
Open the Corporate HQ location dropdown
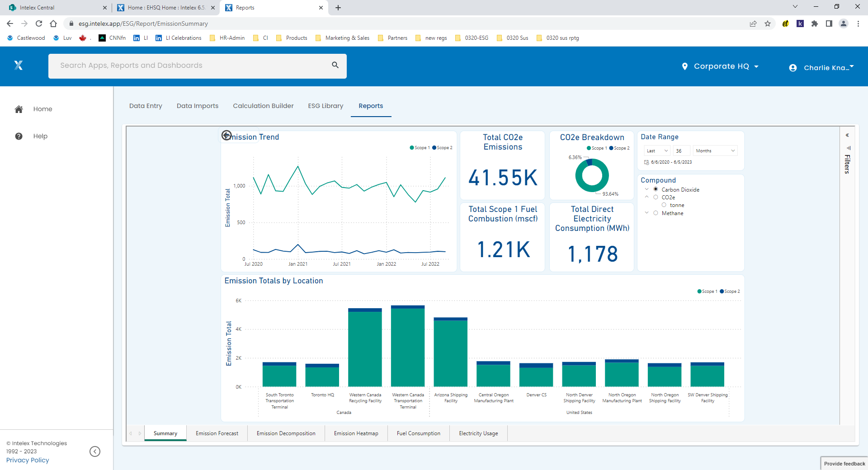(x=756, y=66)
